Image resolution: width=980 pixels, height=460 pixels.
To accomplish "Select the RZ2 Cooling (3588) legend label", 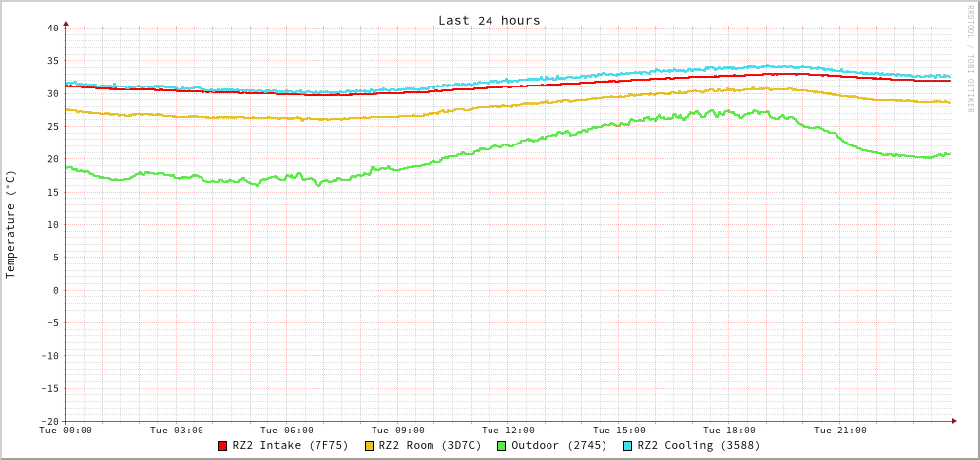I will tap(698, 445).
